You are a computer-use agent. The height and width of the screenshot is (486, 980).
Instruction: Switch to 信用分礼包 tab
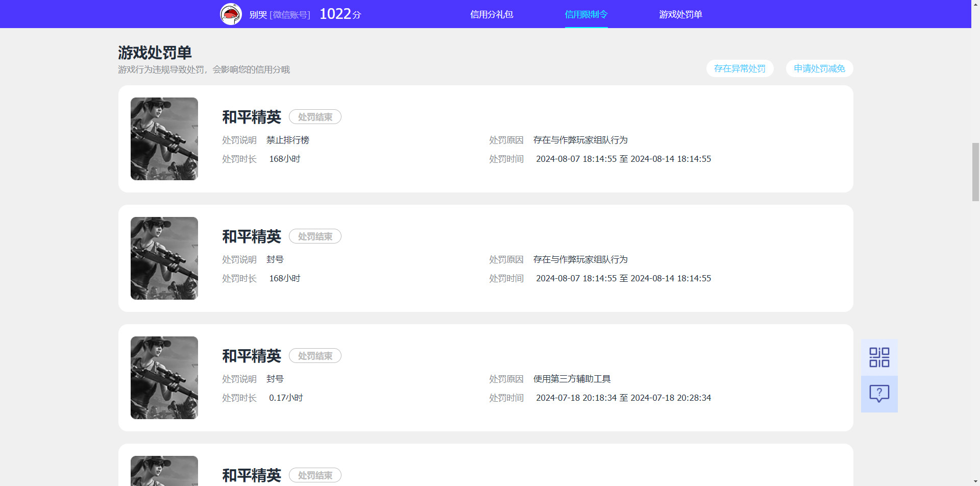tap(492, 14)
